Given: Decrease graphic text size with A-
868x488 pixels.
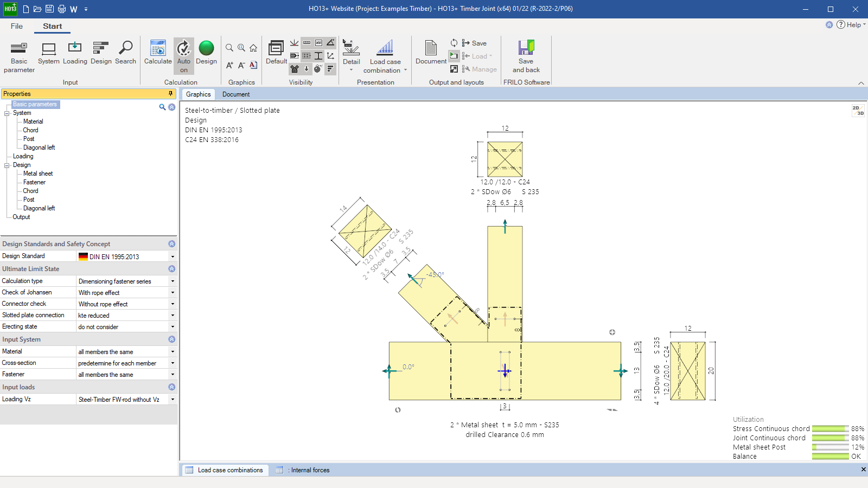Looking at the screenshot, I should [241, 65].
